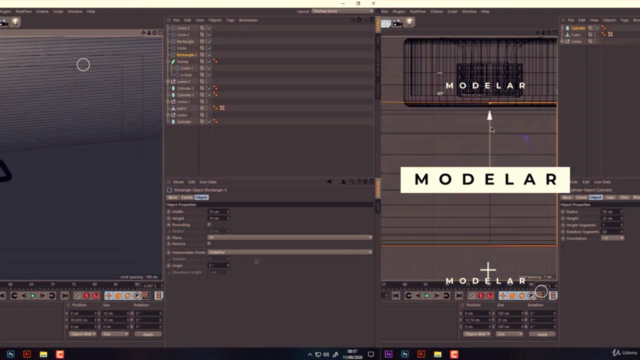Click the render clapperboard icon in right window toolbar
The height and width of the screenshot is (360, 640).
(398, 22)
